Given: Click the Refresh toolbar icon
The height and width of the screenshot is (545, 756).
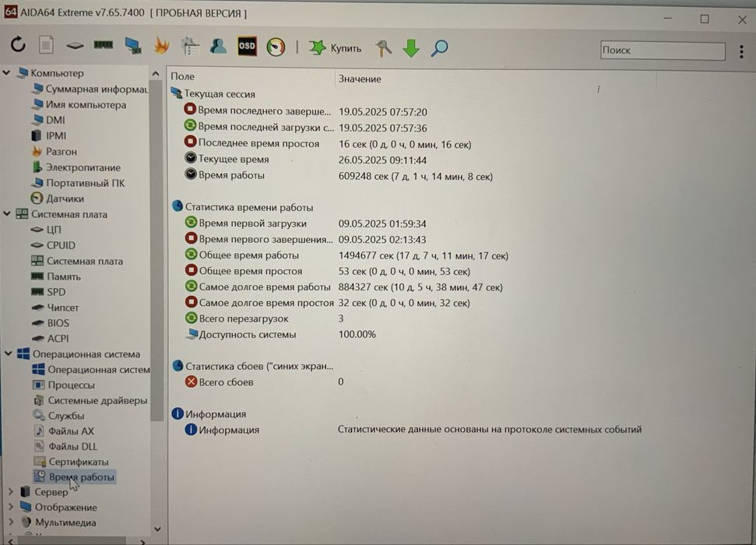Looking at the screenshot, I should click(x=19, y=44).
